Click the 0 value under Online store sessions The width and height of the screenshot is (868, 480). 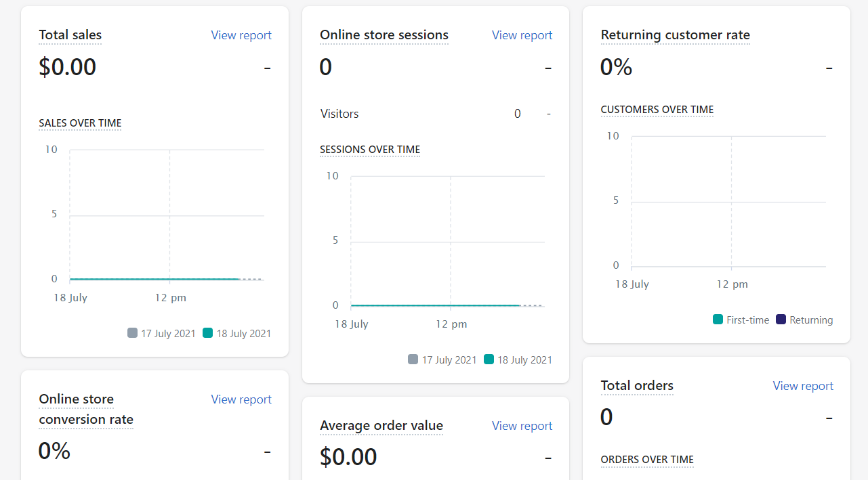326,67
